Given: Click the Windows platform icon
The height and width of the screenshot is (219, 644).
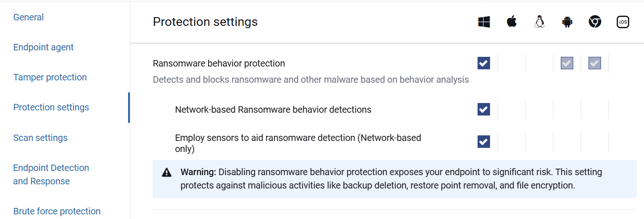Looking at the screenshot, I should [484, 22].
